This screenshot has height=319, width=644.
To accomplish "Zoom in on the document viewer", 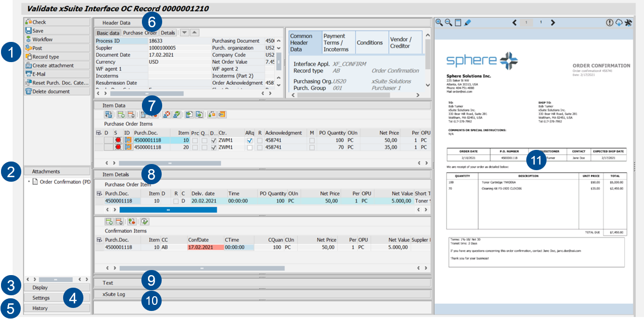I will pyautogui.click(x=439, y=23).
